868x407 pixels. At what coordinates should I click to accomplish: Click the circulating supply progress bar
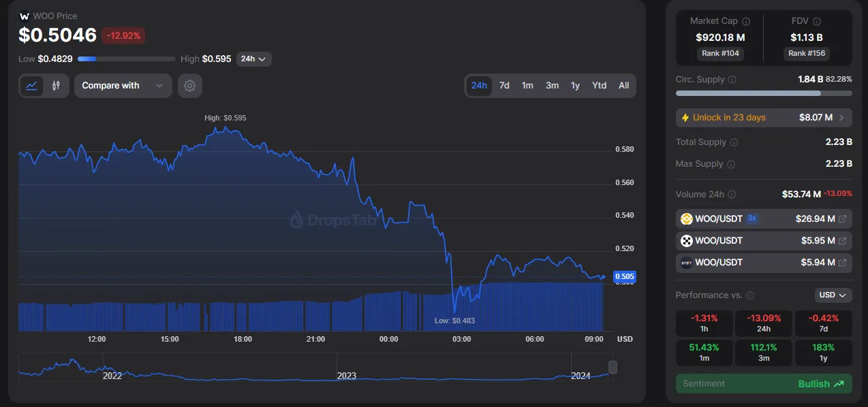(764, 93)
